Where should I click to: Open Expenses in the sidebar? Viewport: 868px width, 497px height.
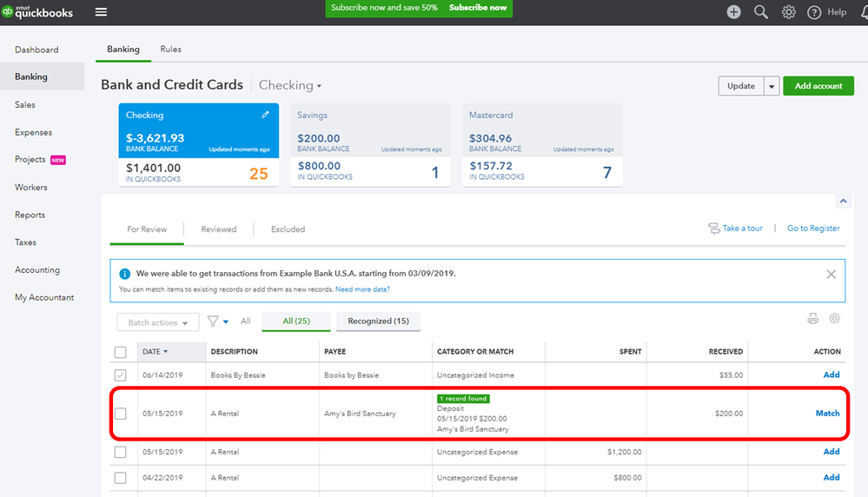pyautogui.click(x=33, y=132)
